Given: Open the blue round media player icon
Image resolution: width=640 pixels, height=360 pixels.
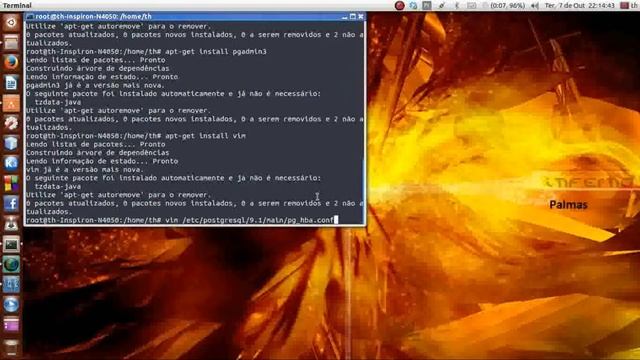Looking at the screenshot, I should click(x=11, y=304).
